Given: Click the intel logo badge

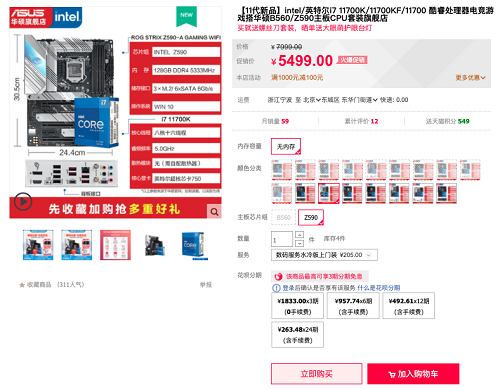Looking at the screenshot, I should pos(67,17).
